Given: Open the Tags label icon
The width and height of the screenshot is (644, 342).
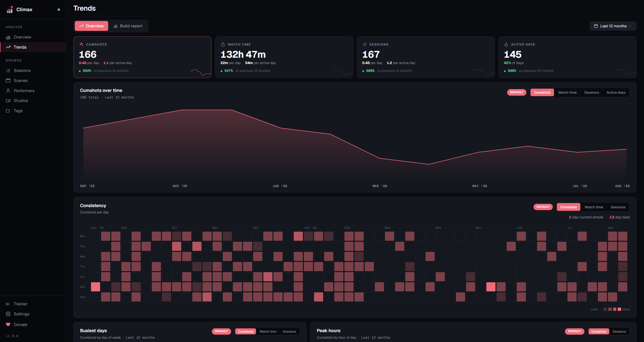Looking at the screenshot, I should coord(8,111).
